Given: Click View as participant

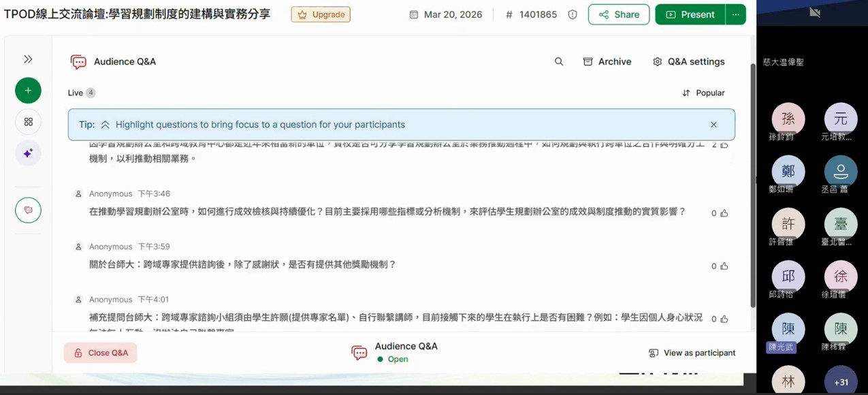Looking at the screenshot, I should pos(692,353).
